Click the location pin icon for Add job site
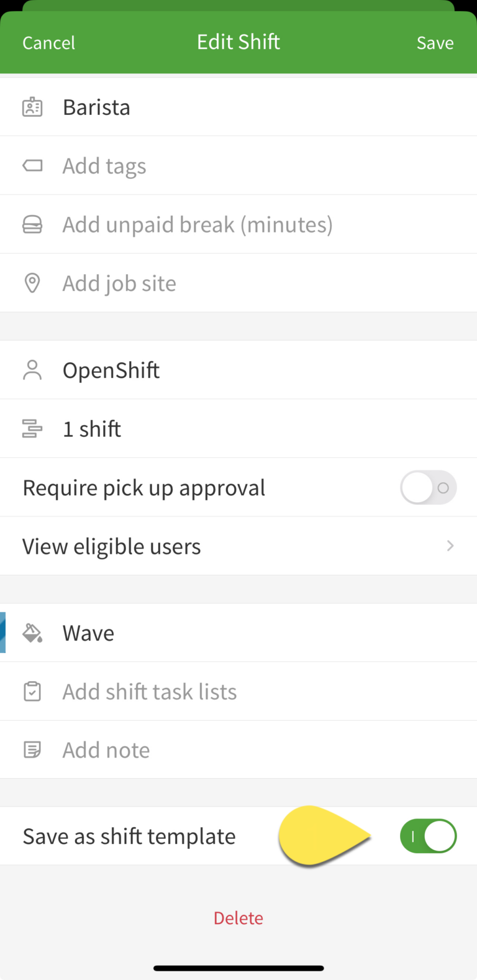The height and width of the screenshot is (980, 477). click(x=32, y=283)
